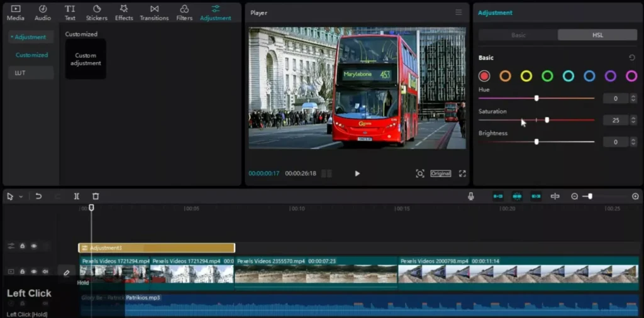Click the Saturation value stepper arrows
The height and width of the screenshot is (318, 644).
(x=633, y=120)
